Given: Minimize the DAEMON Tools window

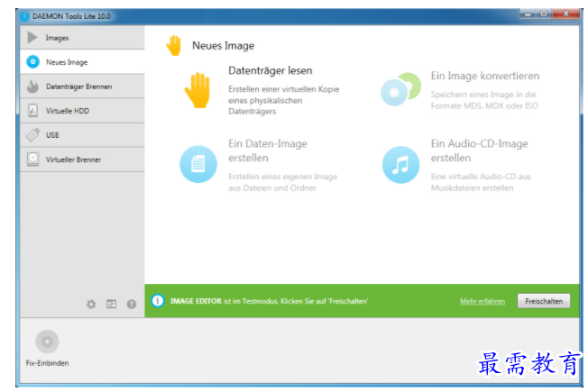Looking at the screenshot, I should 528,14.
